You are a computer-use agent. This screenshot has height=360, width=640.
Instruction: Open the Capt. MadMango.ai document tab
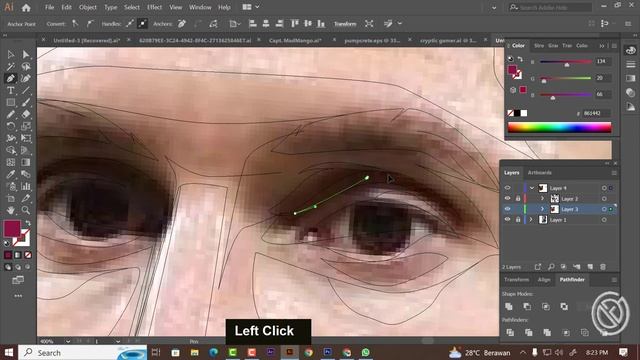pyautogui.click(x=296, y=40)
